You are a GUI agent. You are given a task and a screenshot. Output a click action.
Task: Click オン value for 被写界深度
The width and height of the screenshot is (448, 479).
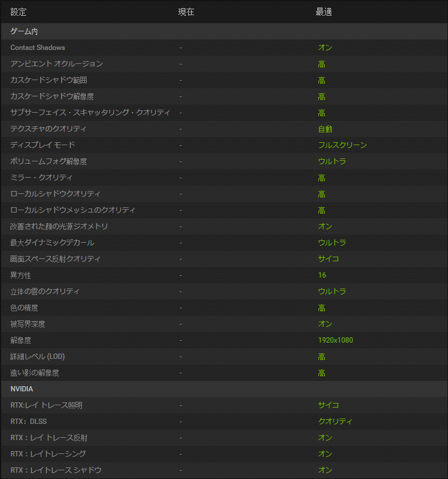point(325,324)
